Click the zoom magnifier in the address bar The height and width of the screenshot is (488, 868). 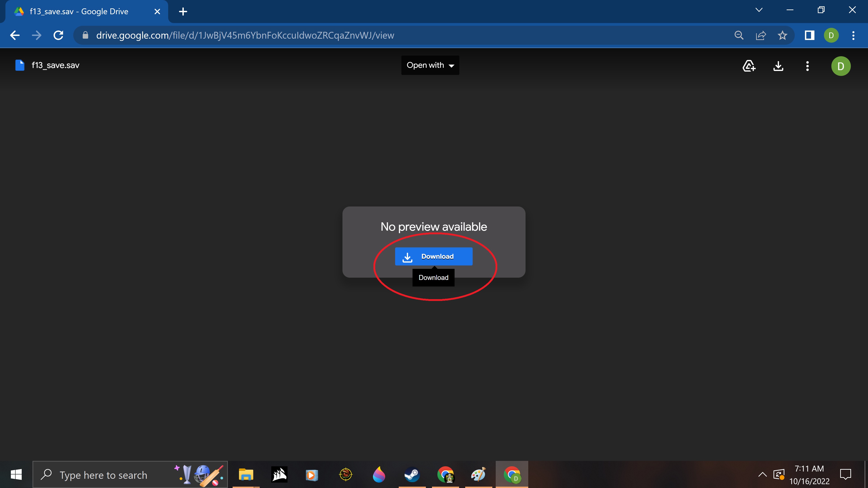(x=739, y=35)
